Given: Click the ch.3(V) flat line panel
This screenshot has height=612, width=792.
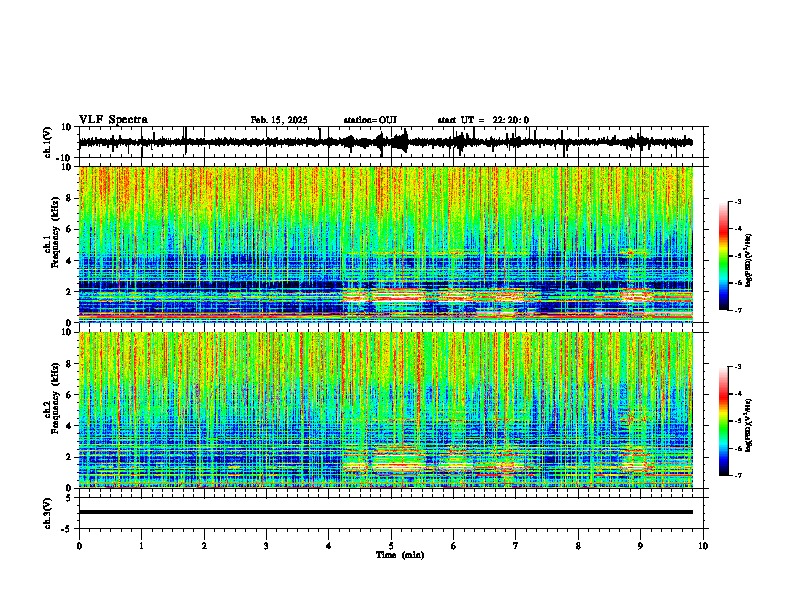Looking at the screenshot, I should pyautogui.click(x=393, y=513).
